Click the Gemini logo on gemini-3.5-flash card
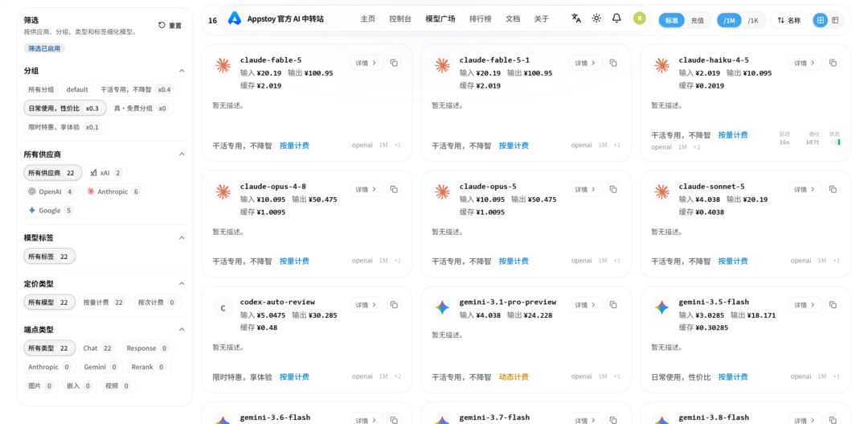868x424 pixels. click(x=661, y=307)
